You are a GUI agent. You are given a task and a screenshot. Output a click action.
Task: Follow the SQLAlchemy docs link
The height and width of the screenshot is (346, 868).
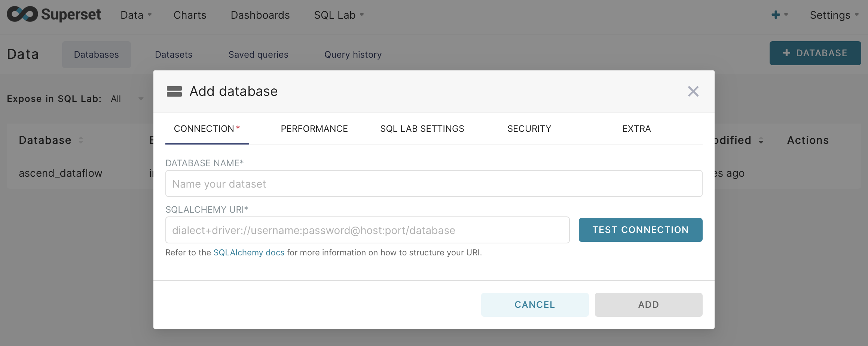(249, 253)
